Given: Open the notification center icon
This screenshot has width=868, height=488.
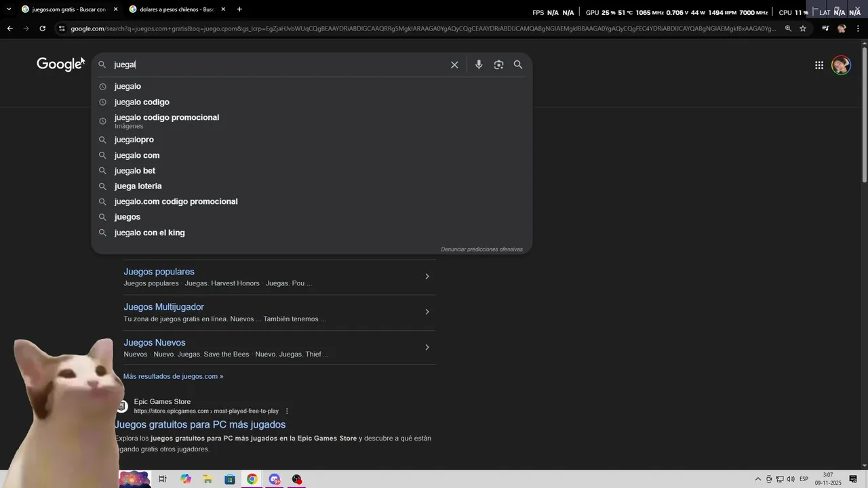Looking at the screenshot, I should (x=853, y=479).
